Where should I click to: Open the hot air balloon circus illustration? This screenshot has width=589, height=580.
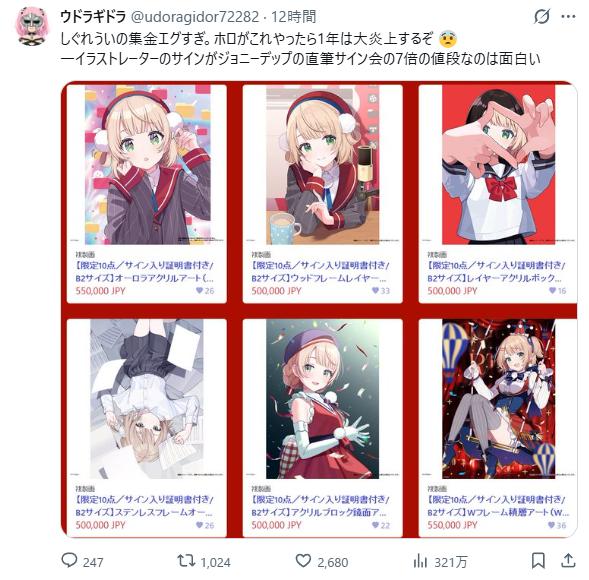[x=498, y=399]
